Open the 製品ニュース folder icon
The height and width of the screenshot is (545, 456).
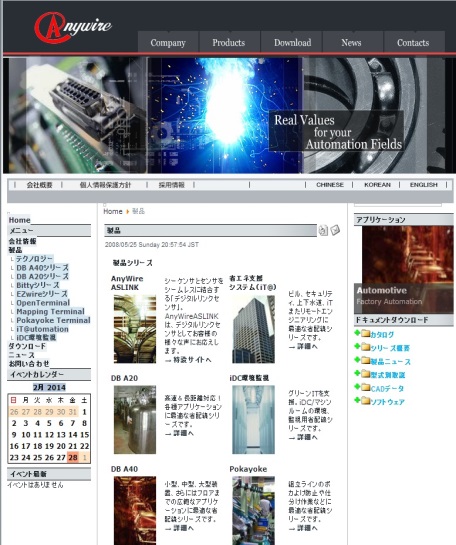tap(365, 360)
